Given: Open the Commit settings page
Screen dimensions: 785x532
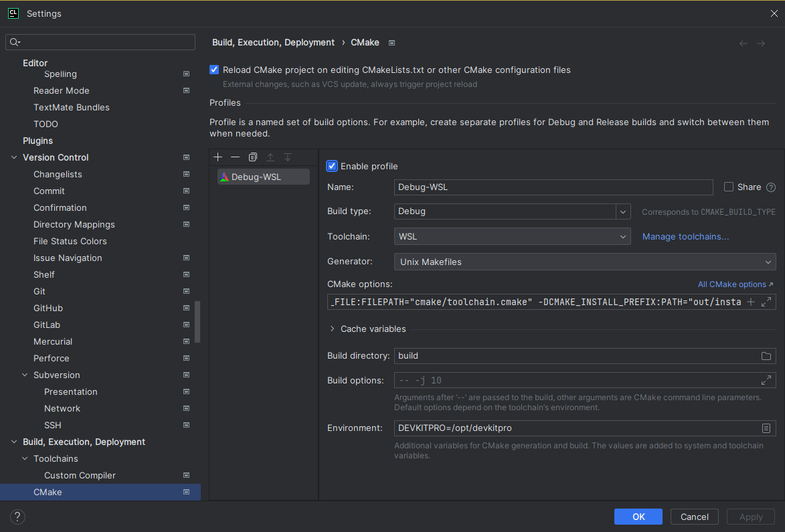Looking at the screenshot, I should pos(49,191).
